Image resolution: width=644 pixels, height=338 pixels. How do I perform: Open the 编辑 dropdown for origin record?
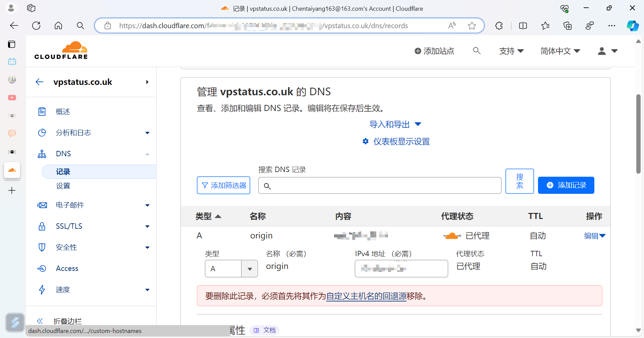coord(595,236)
